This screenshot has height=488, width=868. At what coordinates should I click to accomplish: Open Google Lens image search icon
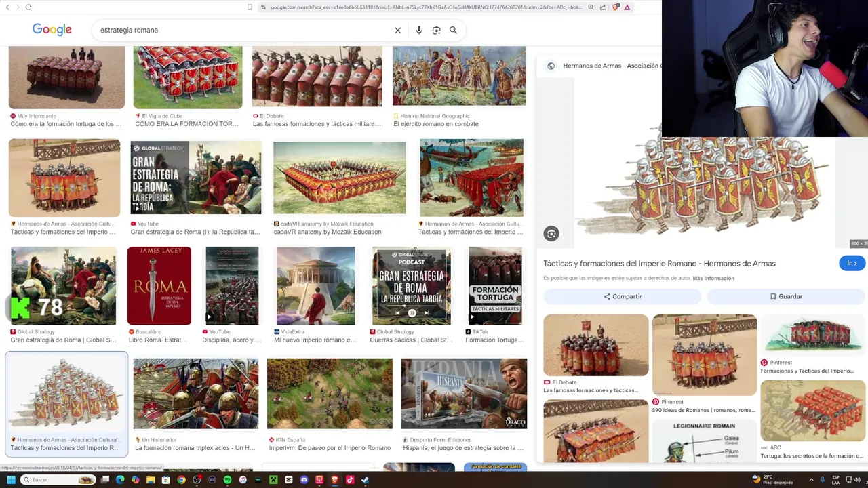click(437, 30)
